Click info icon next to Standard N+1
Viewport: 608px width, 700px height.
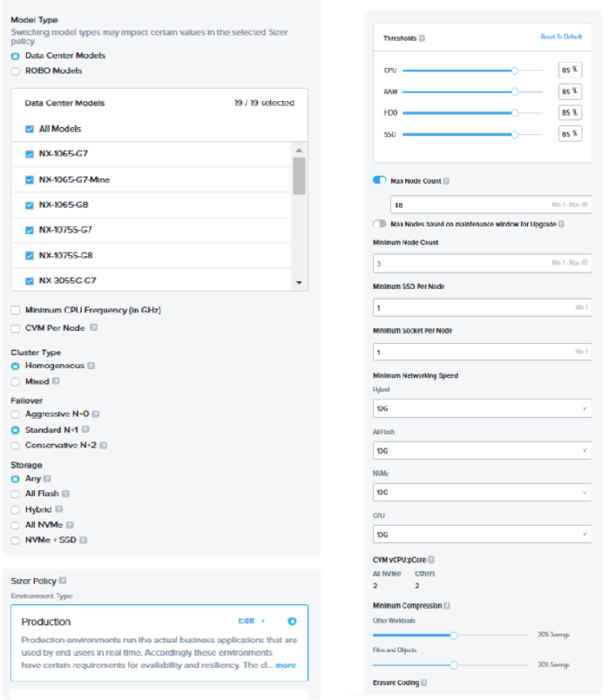(85, 429)
